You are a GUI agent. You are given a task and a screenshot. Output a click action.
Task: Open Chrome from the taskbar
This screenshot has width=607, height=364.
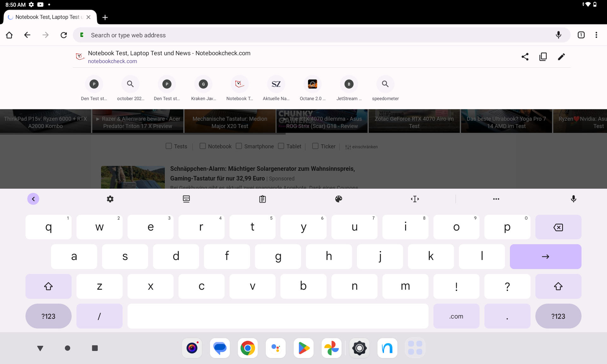coord(248,348)
